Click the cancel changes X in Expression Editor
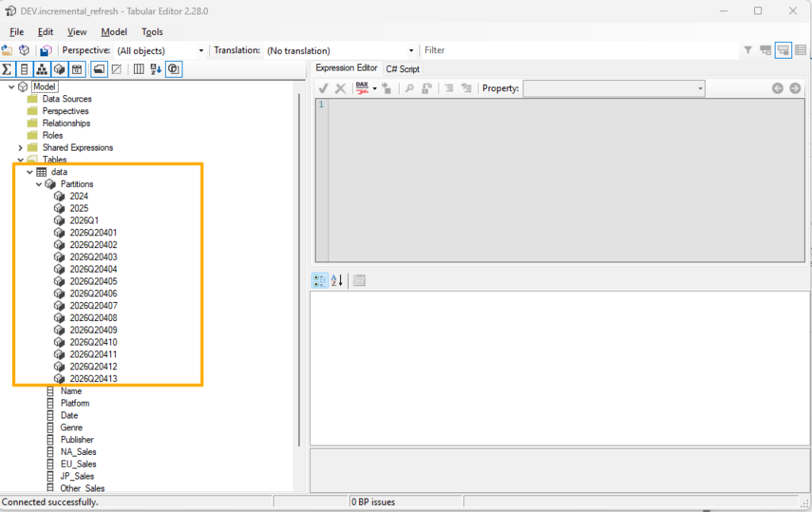The height and width of the screenshot is (512, 812). [340, 88]
